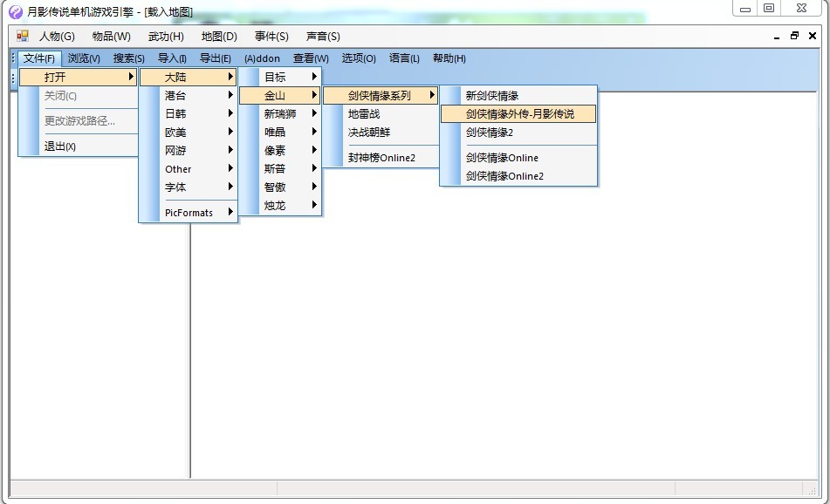Open the 武功(H) menu
Viewport: 830px width, 504px height.
point(166,36)
